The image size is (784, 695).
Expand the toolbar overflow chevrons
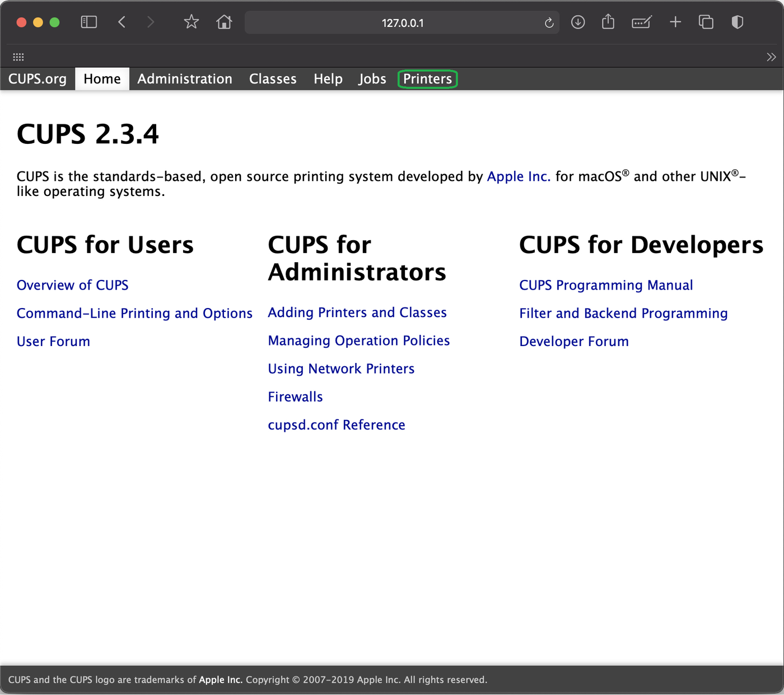[x=771, y=57]
